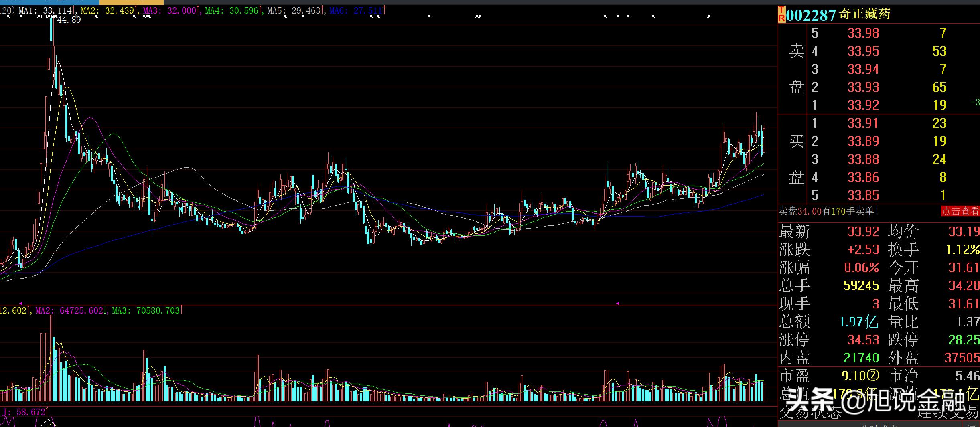Click the magenta triangle marker on the right divider
This screenshot has width=980, height=427.
(617, 303)
